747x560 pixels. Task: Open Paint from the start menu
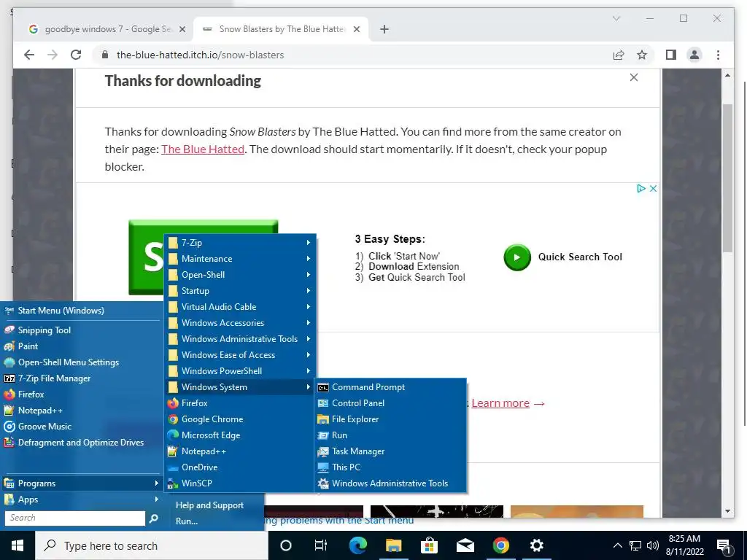[81, 346]
